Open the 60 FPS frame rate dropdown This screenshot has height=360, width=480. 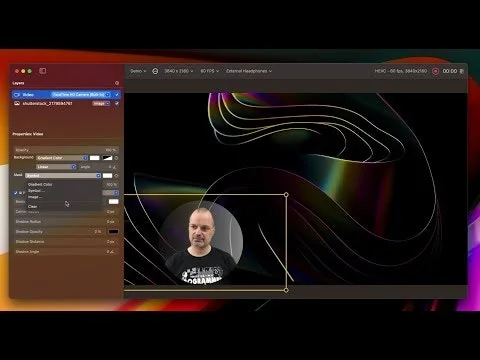pyautogui.click(x=209, y=71)
